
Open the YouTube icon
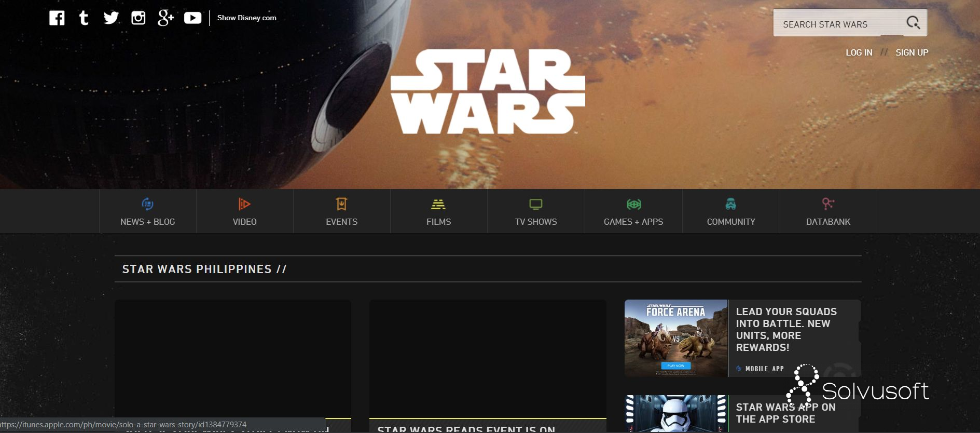click(192, 18)
